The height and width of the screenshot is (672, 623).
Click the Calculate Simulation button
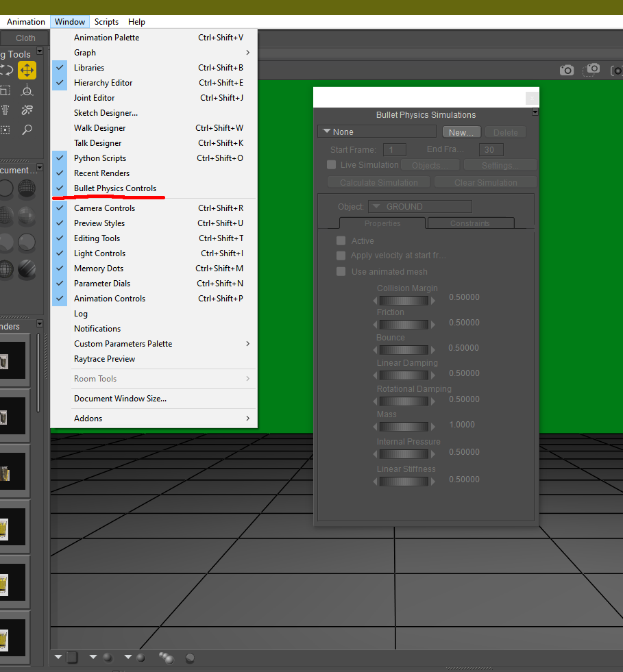click(x=378, y=183)
